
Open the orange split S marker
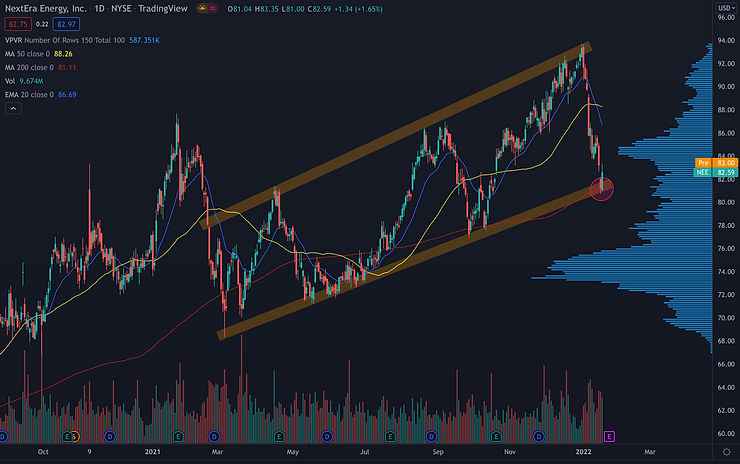75,437
